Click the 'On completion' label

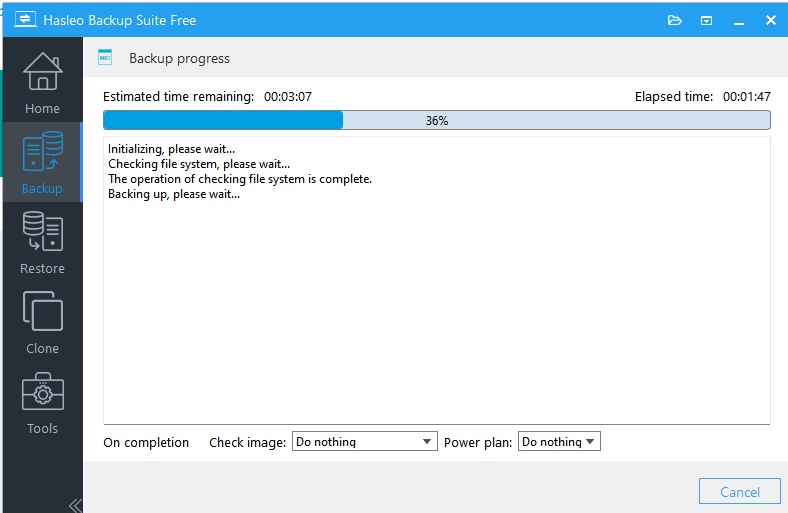146,442
